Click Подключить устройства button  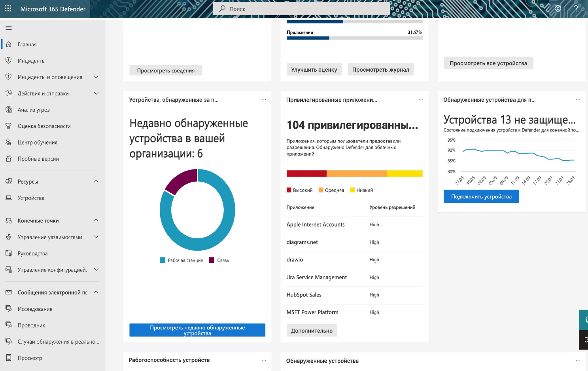pyautogui.click(x=481, y=196)
